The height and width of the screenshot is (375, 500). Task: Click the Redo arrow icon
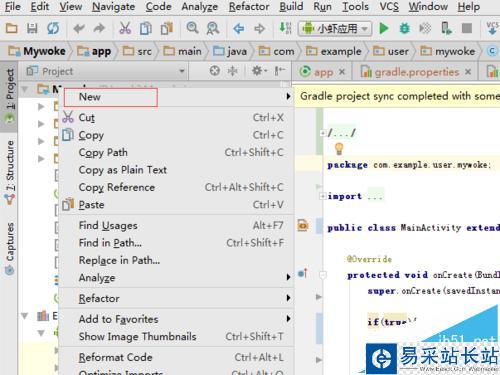[99, 29]
